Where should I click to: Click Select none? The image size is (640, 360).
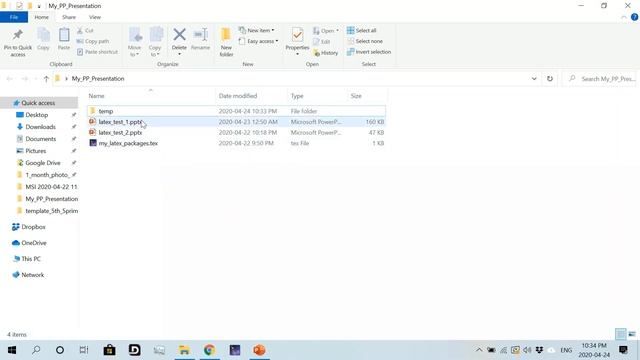tap(364, 41)
